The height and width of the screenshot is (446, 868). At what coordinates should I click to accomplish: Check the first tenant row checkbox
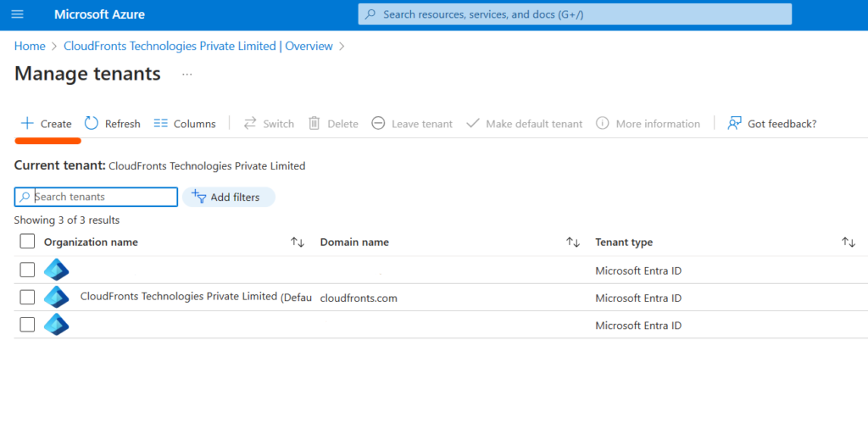click(27, 270)
